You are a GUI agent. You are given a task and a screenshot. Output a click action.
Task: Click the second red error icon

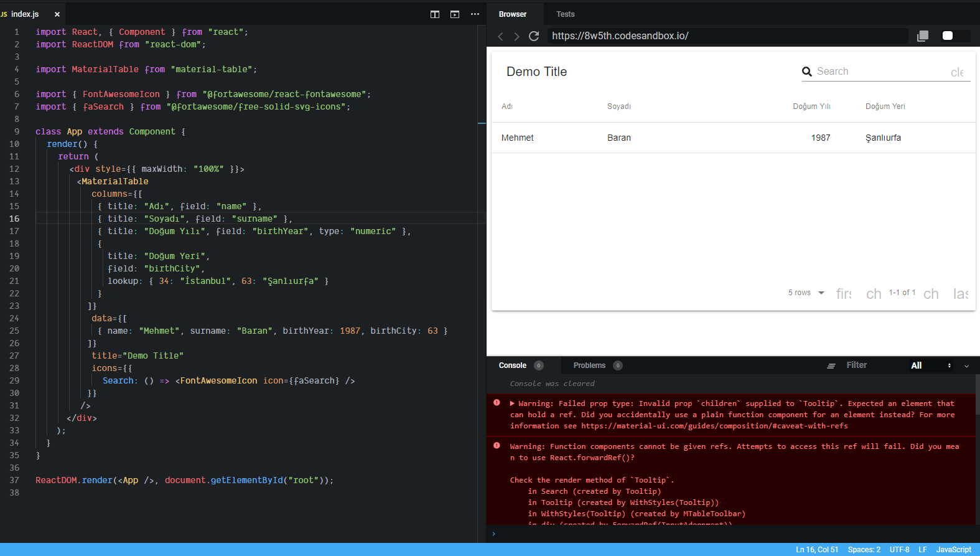coord(497,446)
